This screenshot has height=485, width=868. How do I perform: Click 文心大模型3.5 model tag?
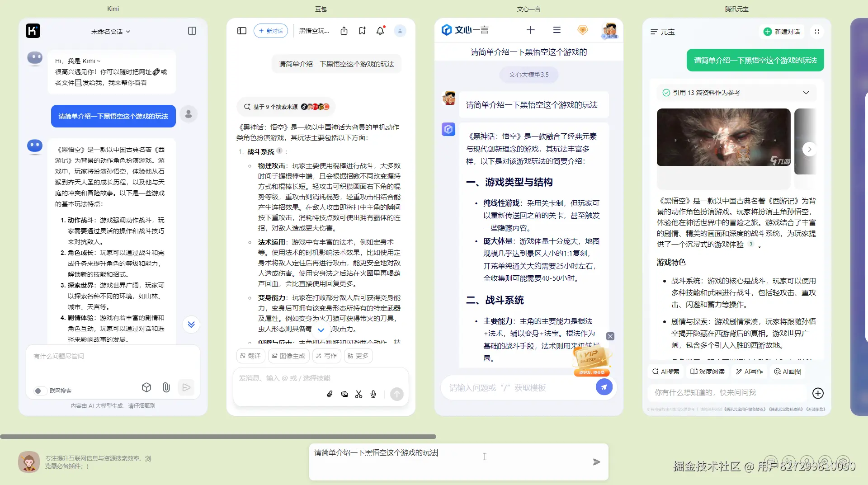(x=529, y=75)
